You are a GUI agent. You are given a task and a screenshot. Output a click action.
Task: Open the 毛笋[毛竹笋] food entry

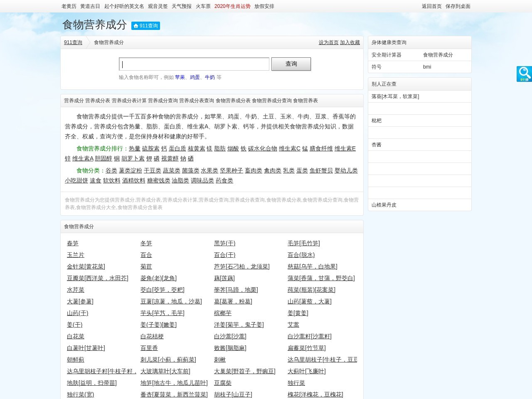pos(304,243)
